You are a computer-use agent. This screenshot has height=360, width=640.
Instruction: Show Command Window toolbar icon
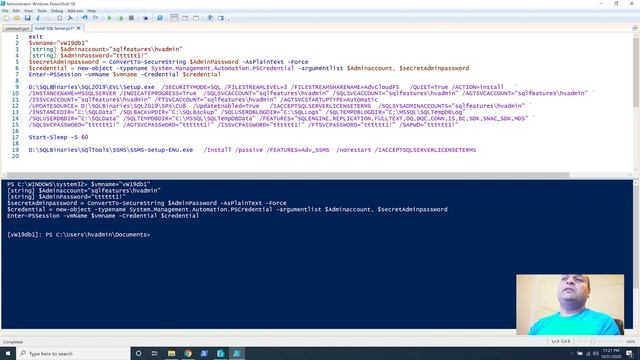[x=210, y=18]
